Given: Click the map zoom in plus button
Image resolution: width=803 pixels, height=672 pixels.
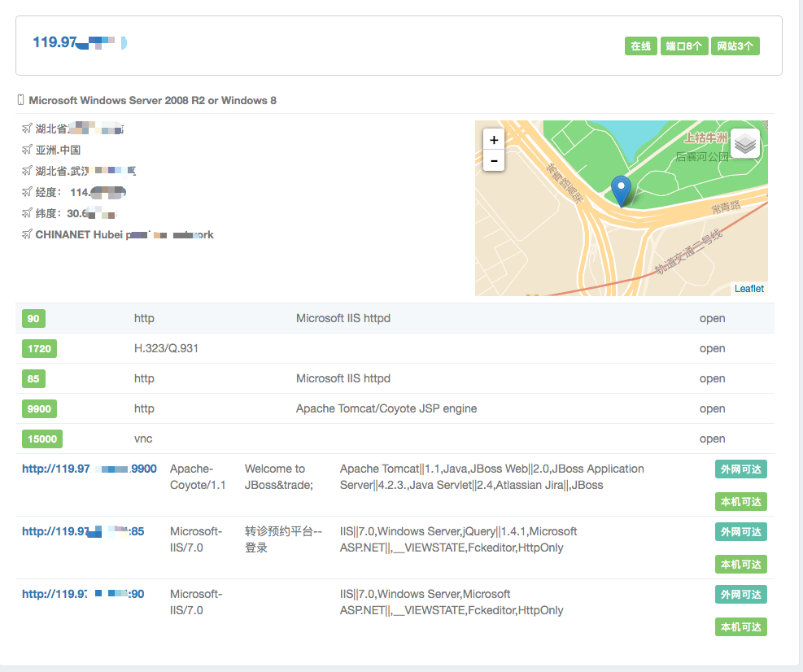Looking at the screenshot, I should [494, 139].
